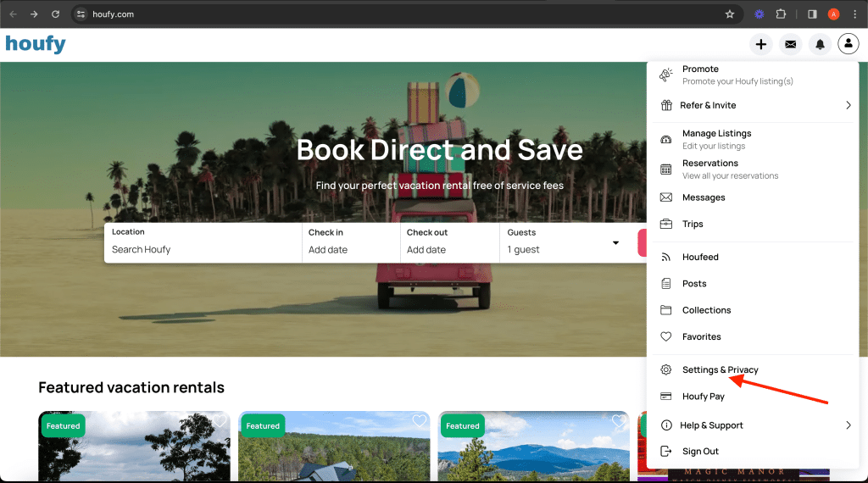Expand the Refer & Invite submenu chevron

click(x=848, y=105)
